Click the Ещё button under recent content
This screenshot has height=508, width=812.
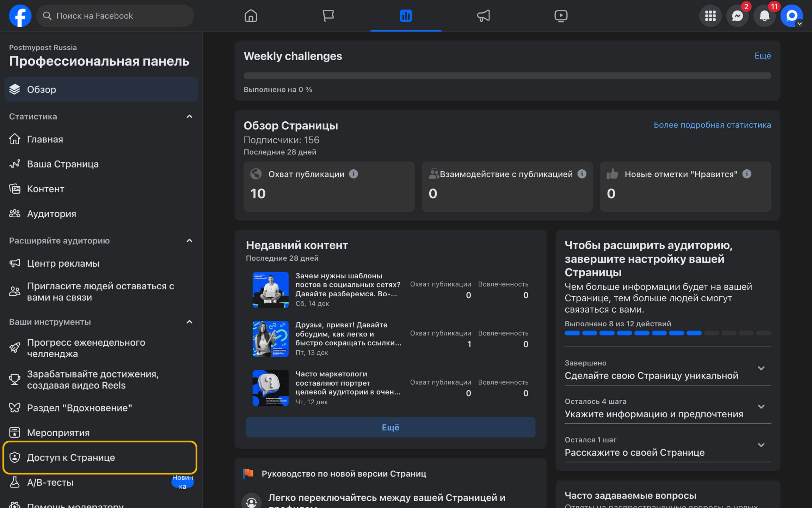pos(390,428)
